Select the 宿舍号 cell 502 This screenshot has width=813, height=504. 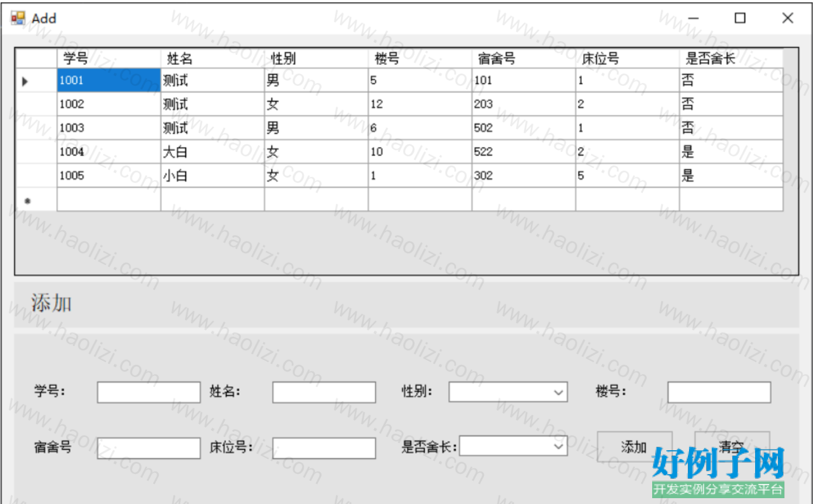click(523, 128)
